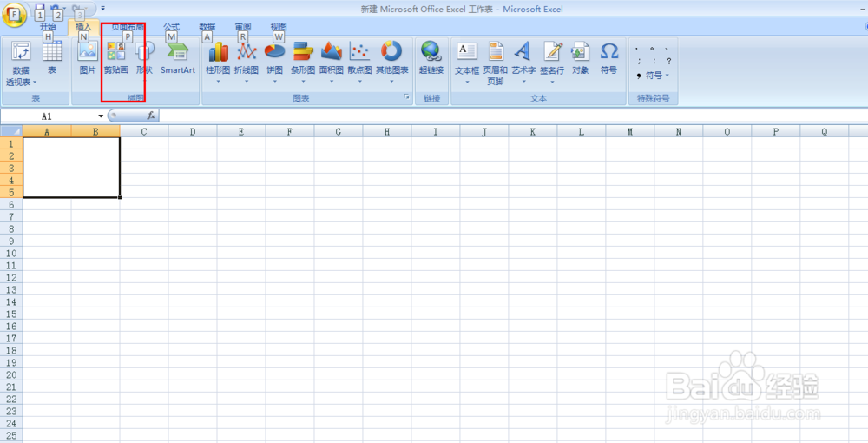The image size is (868, 443).
Task: Click the Scatter chart (散点图) icon
Action: tap(359, 51)
